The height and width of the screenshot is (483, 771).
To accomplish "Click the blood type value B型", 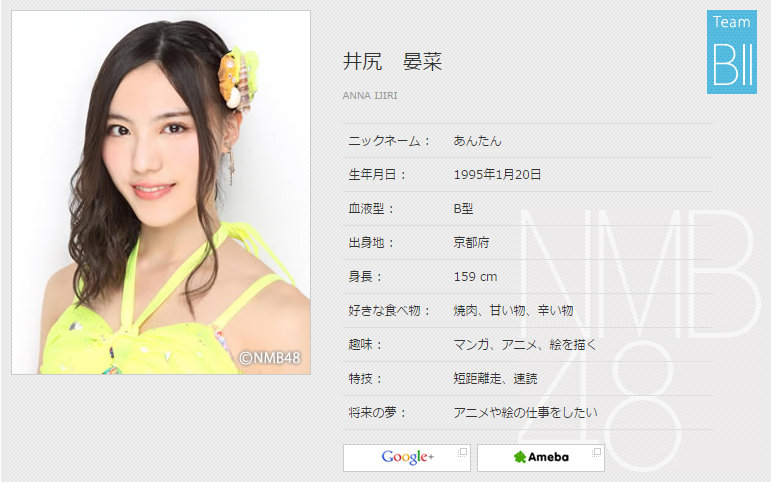I will pyautogui.click(x=463, y=209).
